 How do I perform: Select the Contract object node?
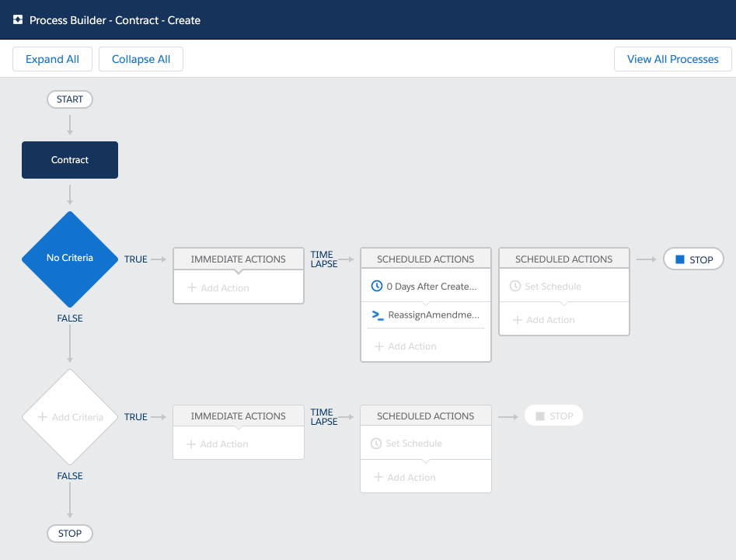tap(70, 160)
